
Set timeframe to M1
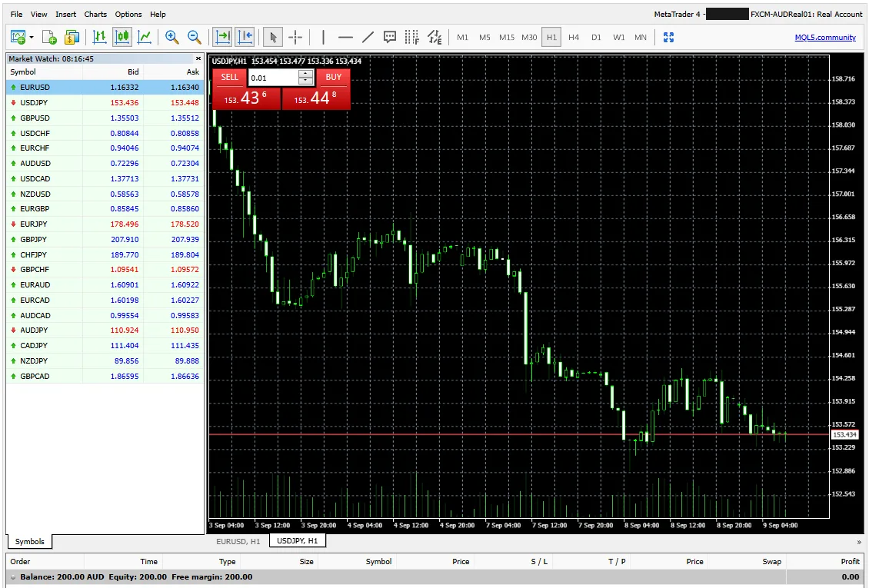462,37
